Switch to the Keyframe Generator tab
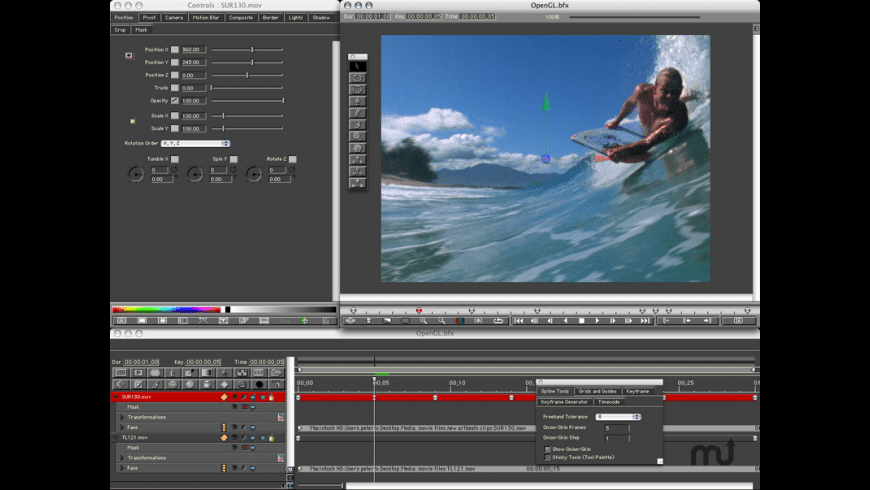This screenshot has height=490, width=870. [564, 402]
